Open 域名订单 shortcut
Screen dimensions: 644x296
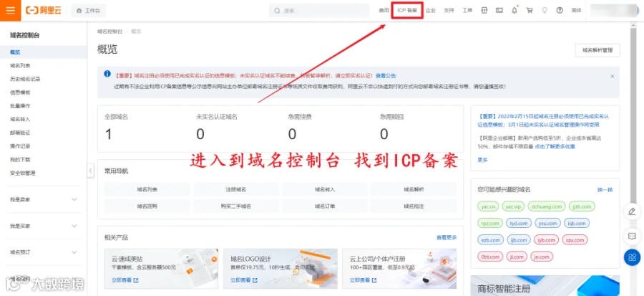click(325, 206)
